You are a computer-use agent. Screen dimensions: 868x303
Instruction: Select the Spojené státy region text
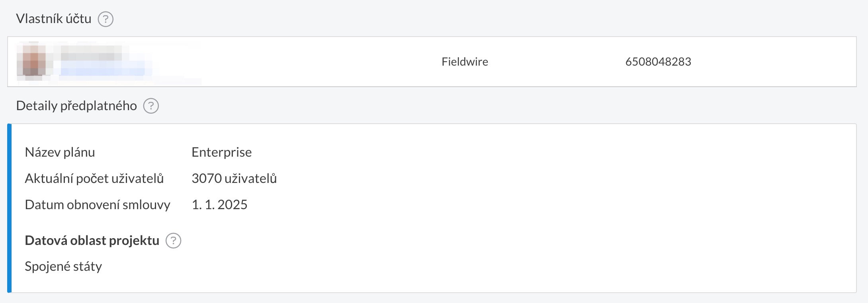pos(63,266)
